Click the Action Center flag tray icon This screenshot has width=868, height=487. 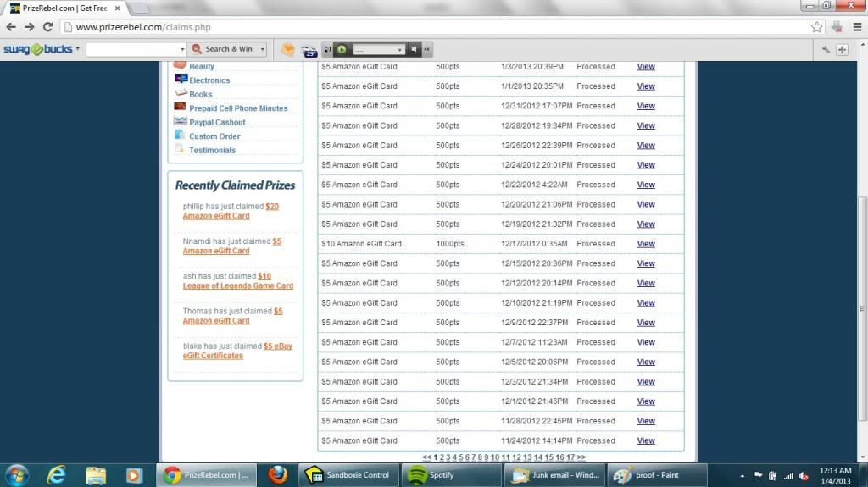(x=757, y=475)
